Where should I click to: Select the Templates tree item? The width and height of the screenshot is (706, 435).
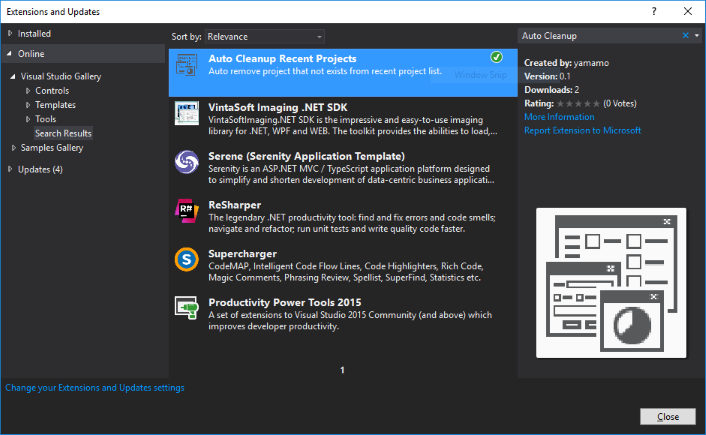[55, 105]
